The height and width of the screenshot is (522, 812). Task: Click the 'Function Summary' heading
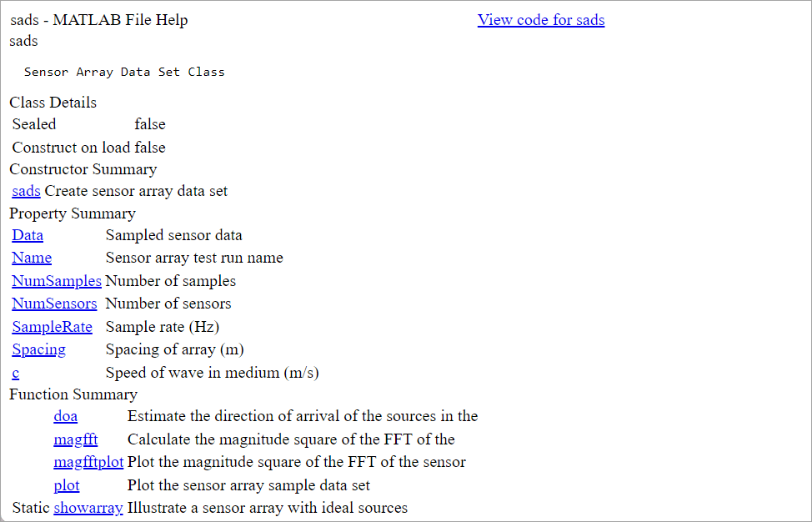point(73,394)
